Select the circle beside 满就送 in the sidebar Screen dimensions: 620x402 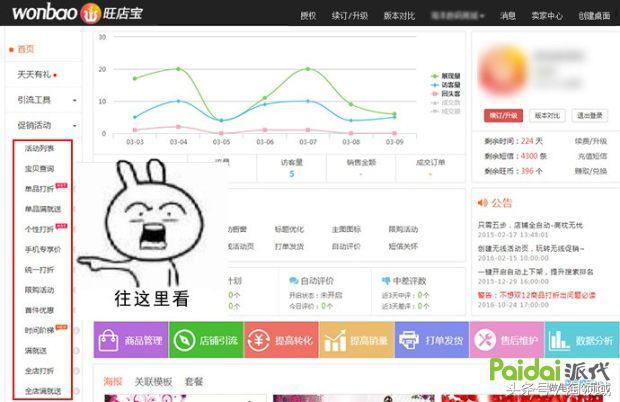point(76,351)
